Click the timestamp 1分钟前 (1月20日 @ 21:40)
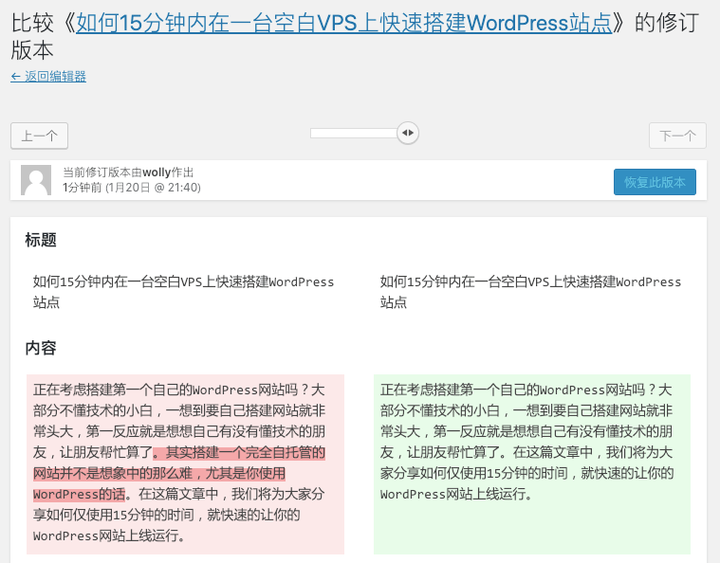 132,187
